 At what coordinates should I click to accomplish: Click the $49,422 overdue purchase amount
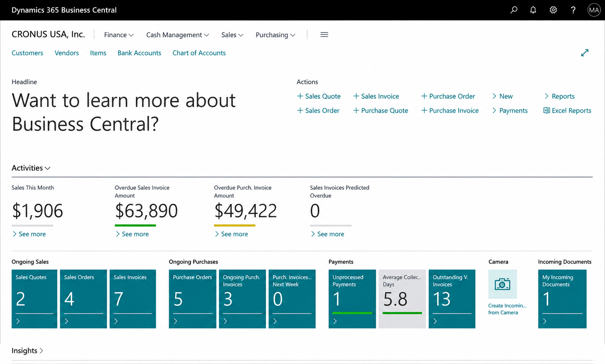tap(245, 211)
